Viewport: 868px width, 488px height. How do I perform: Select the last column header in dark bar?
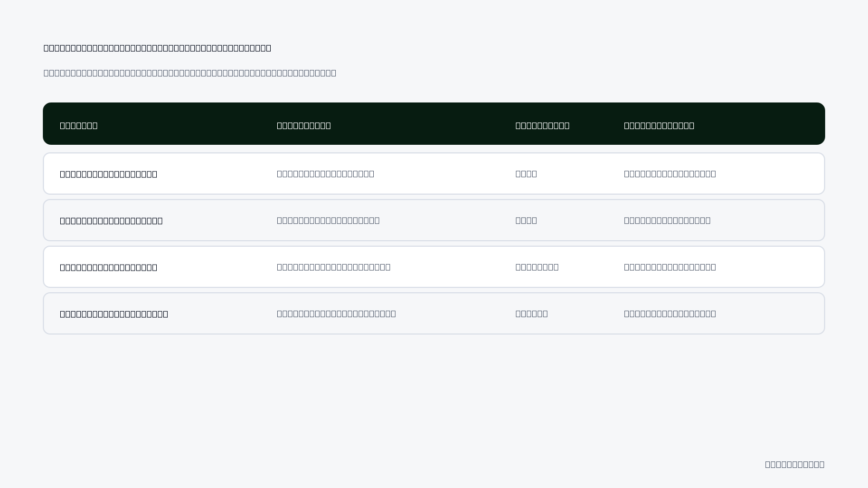tap(659, 125)
